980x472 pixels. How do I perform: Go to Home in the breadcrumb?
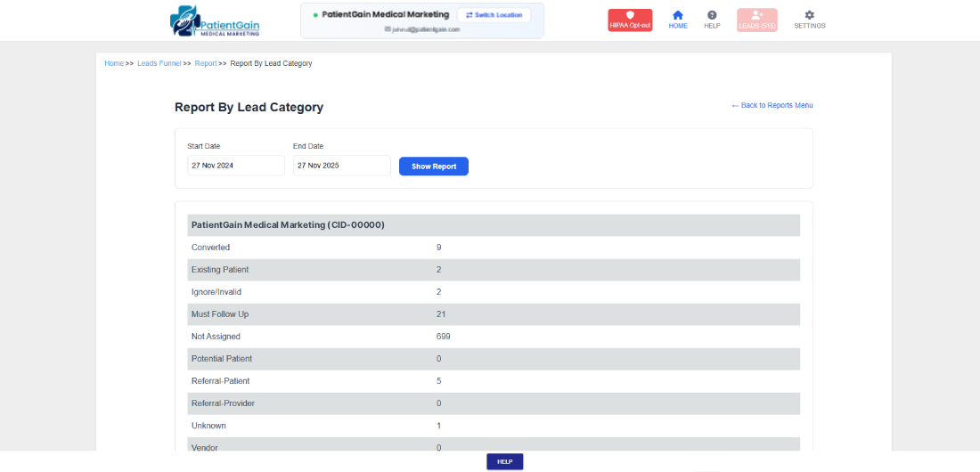[x=114, y=64]
